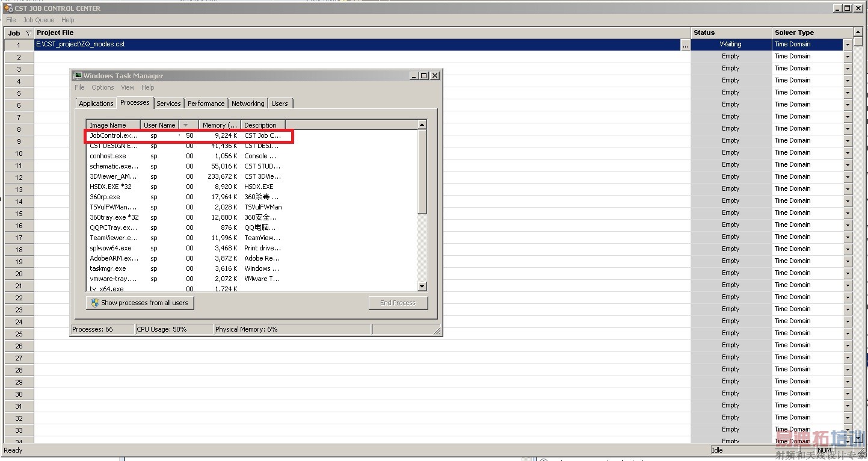The width and height of the screenshot is (868, 461).
Task: Click the ZQ_modles.cst project file path
Action: [x=81, y=45]
